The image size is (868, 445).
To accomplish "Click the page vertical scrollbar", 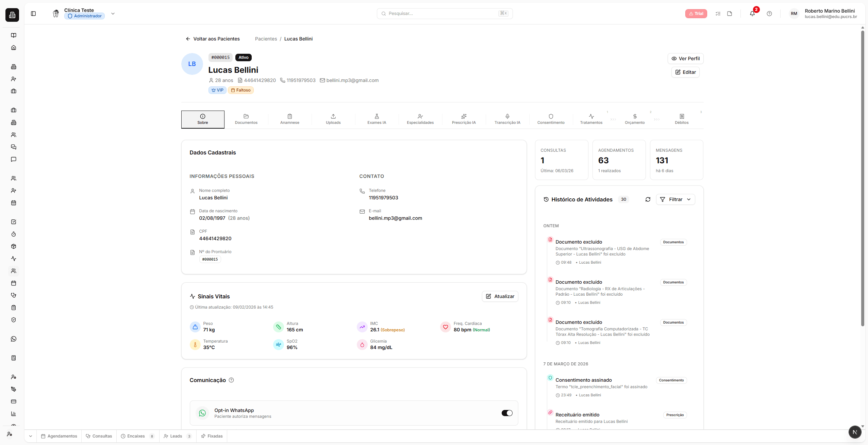I will [863, 177].
